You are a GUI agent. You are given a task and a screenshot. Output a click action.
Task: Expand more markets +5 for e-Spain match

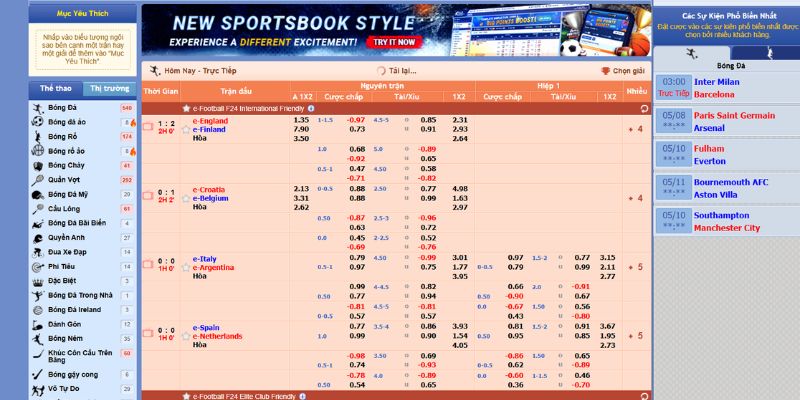(636, 336)
